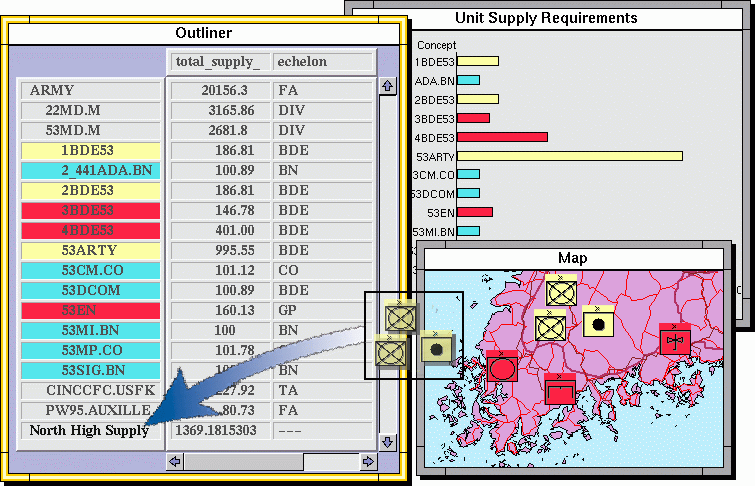Viewport: 755px width, 486px height.
Task: Select the 53ARTY row in the Outliner
Action: tap(90, 251)
